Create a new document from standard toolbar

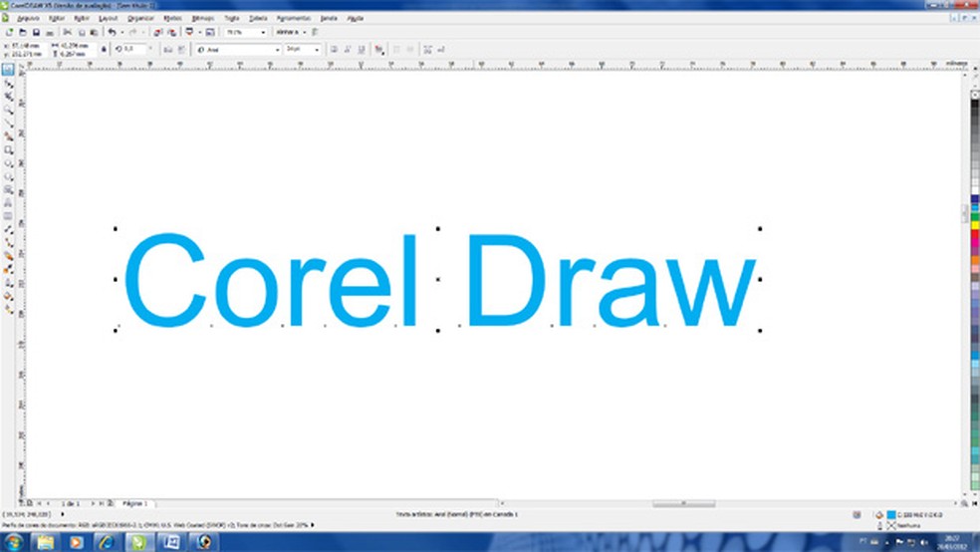9,32
